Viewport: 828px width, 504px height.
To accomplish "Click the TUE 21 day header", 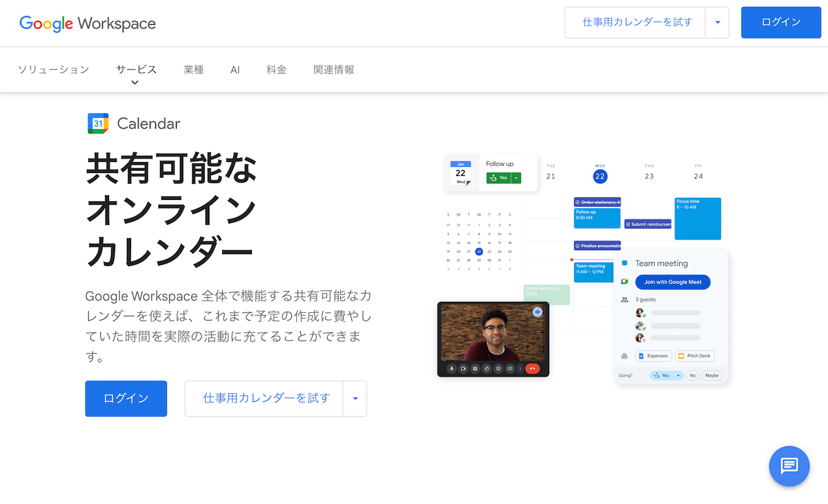I will (551, 172).
